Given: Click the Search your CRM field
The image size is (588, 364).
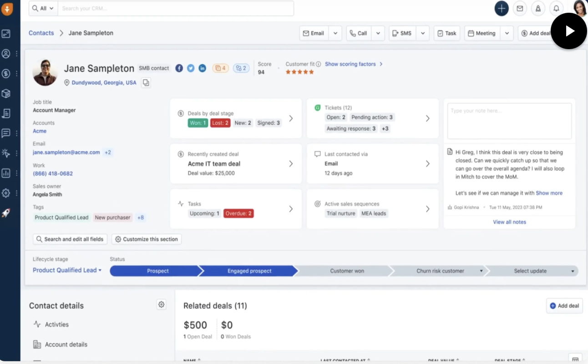Looking at the screenshot, I should coord(176,8).
